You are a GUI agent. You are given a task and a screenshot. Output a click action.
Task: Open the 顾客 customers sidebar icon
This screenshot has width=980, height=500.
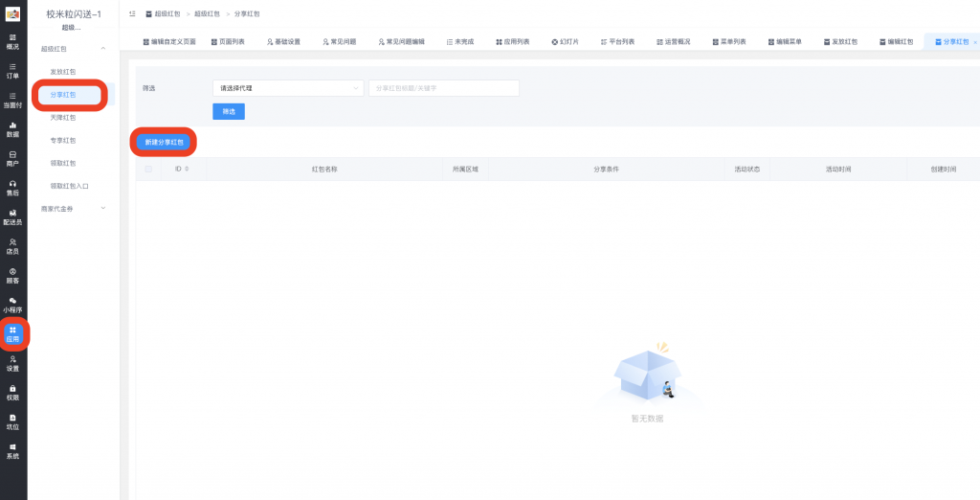(12, 276)
